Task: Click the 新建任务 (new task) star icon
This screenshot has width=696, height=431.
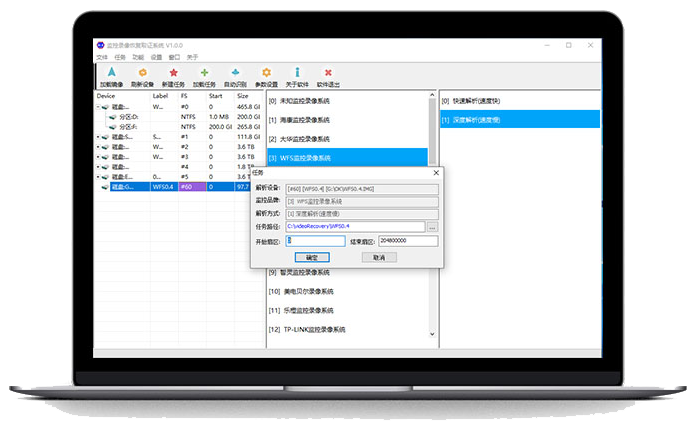Action: pos(174,76)
